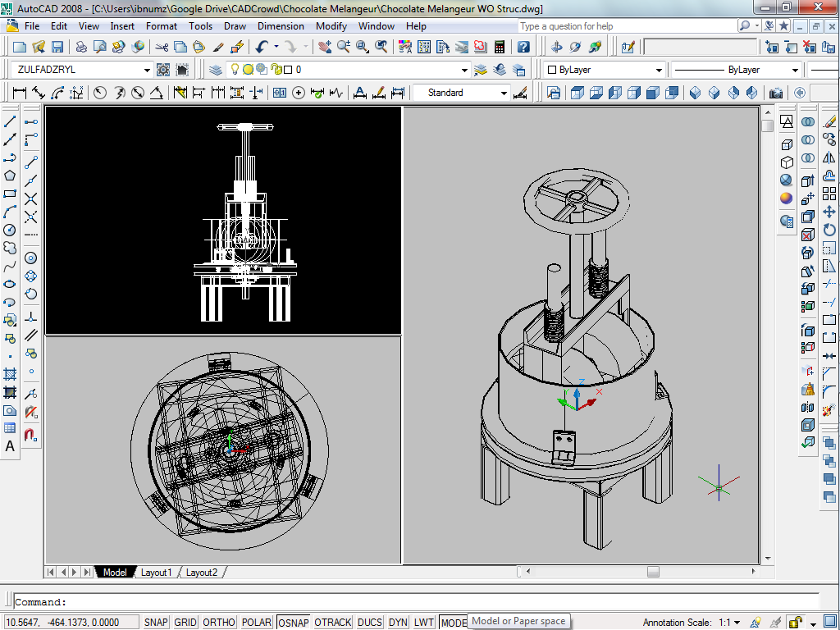The image size is (840, 630).
Task: Turn off OSNAP object snap
Action: click(x=293, y=623)
